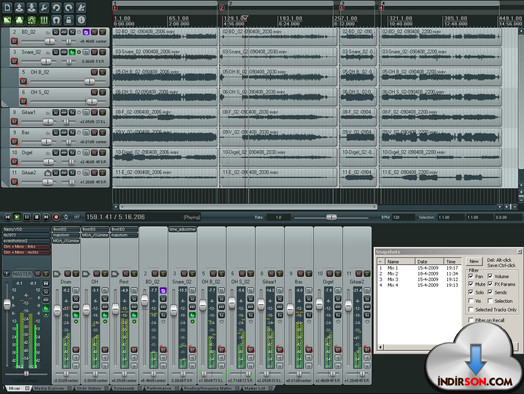Image resolution: width=524 pixels, height=394 pixels.
Task: Switch to the Media Explorer tab
Action: (x=53, y=388)
